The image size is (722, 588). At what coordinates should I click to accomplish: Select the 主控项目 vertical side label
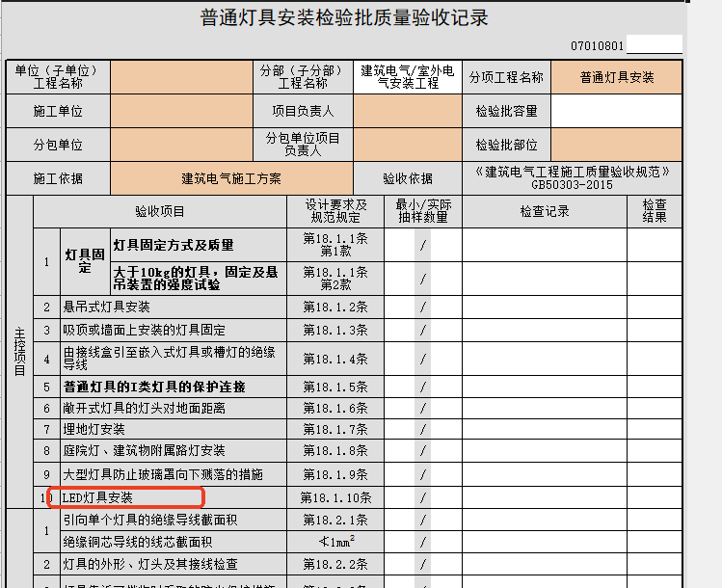click(x=19, y=357)
